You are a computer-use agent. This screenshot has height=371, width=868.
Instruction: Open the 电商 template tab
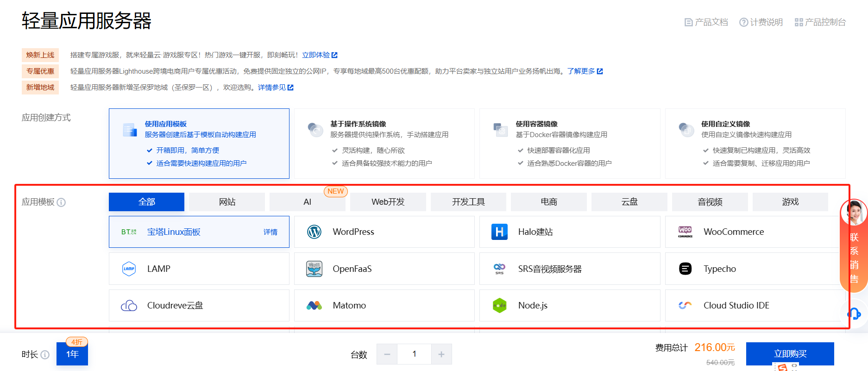(549, 202)
